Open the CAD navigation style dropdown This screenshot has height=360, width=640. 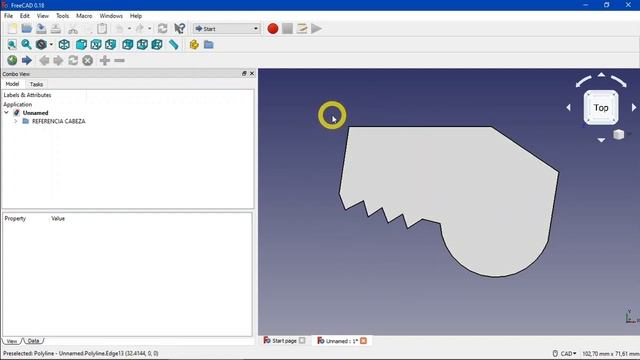click(x=565, y=353)
